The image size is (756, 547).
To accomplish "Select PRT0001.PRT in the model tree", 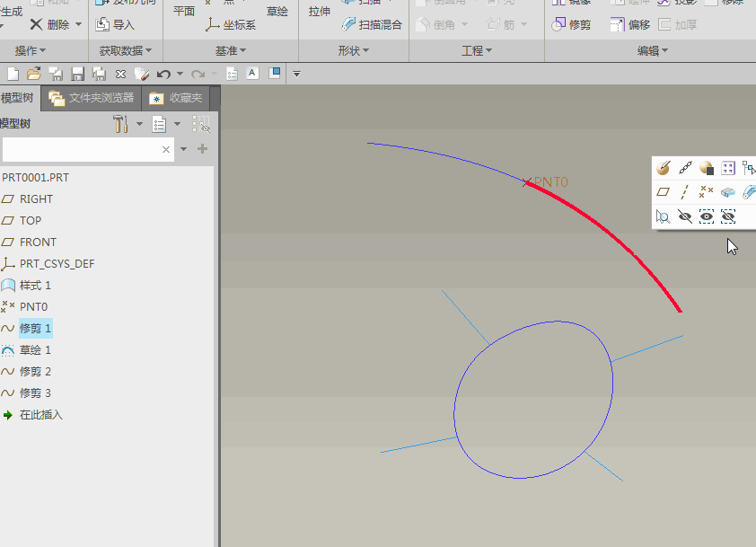I will click(35, 178).
